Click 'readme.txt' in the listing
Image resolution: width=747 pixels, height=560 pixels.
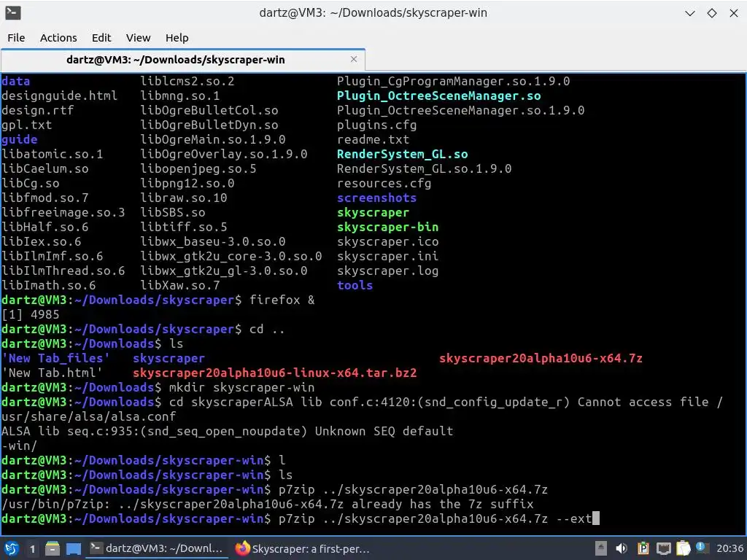coord(373,139)
